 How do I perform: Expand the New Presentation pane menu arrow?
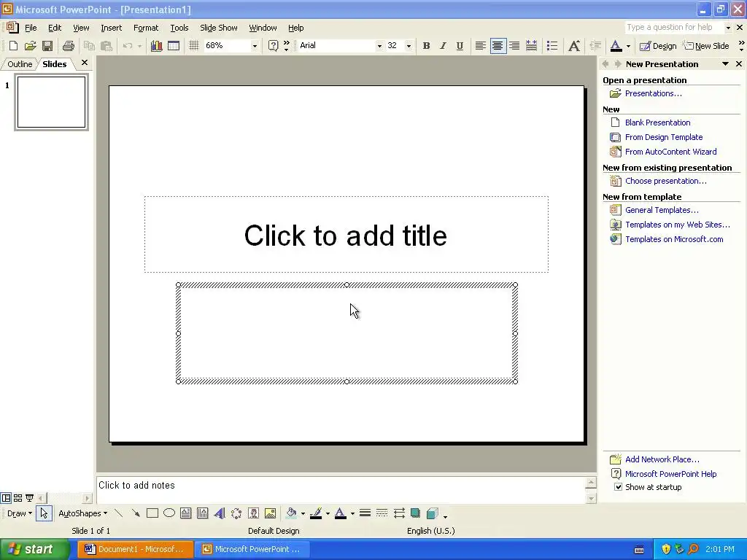pyautogui.click(x=725, y=64)
